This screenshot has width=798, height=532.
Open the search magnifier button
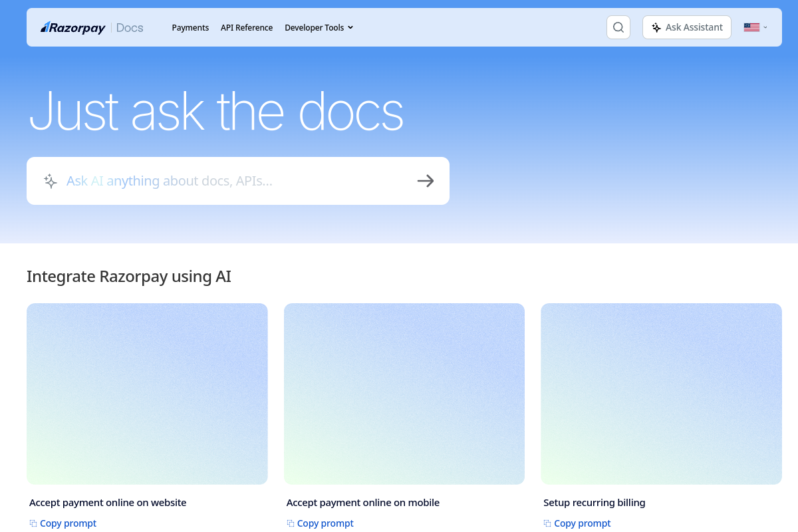point(618,27)
